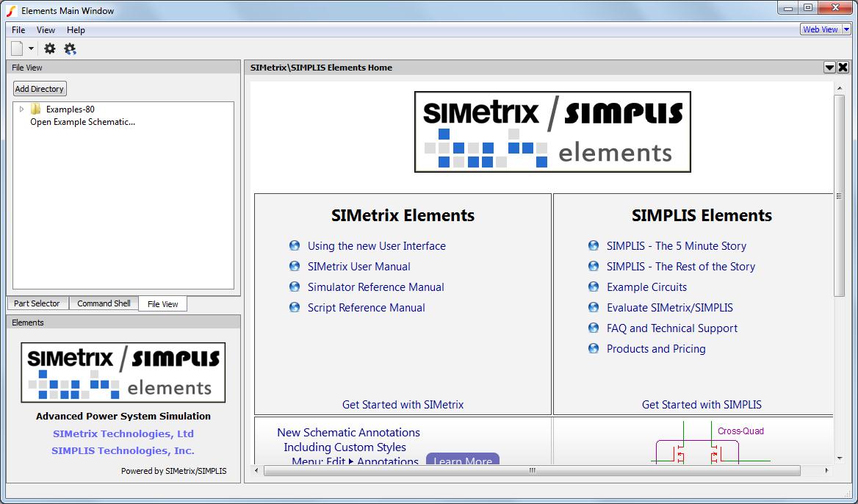Click globe icon beside SIMetrix User Manual
Image resolution: width=858 pixels, height=504 pixels.
point(295,267)
